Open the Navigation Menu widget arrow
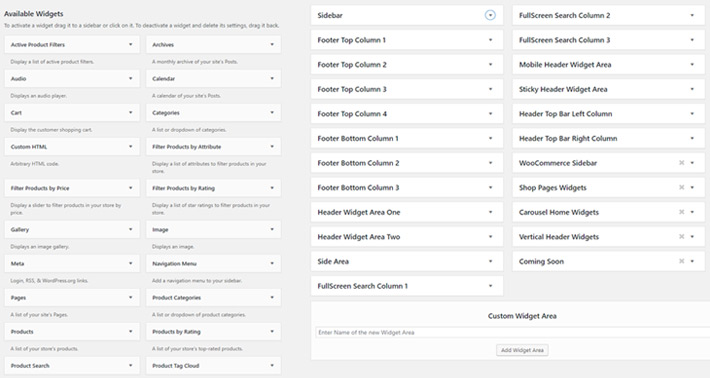 pos(272,263)
